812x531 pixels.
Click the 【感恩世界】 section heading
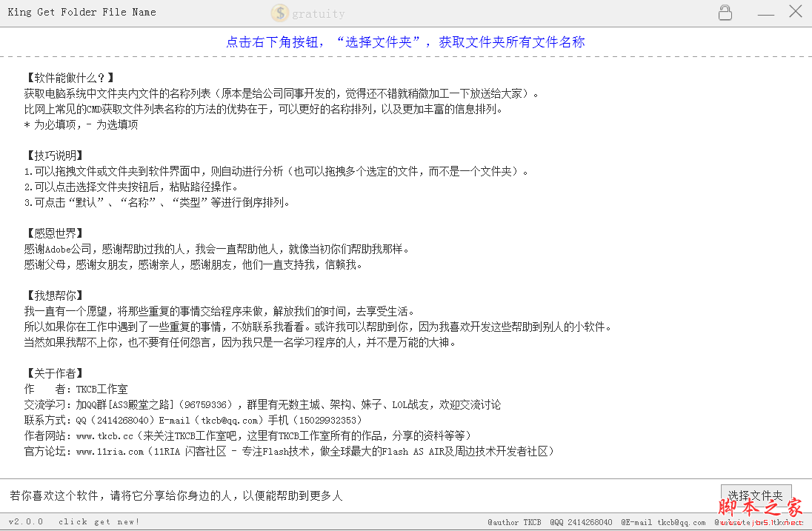pos(54,233)
